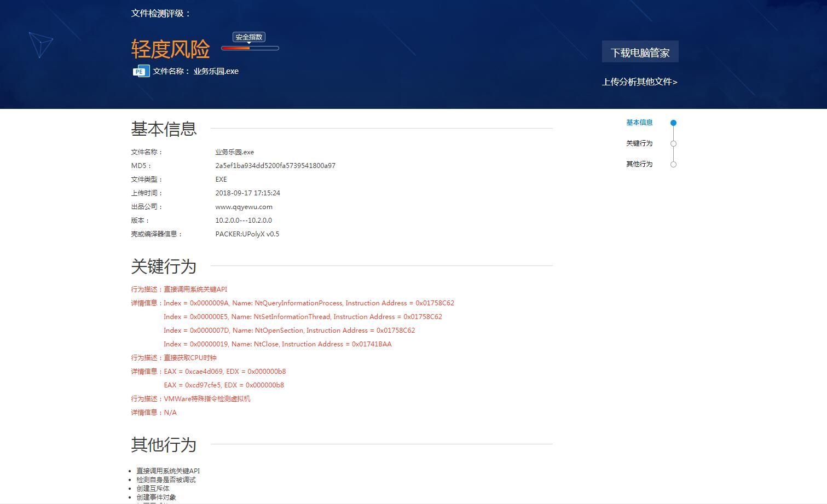Click the large 关键行为 section heading
The image size is (827, 504).
pyautogui.click(x=164, y=267)
